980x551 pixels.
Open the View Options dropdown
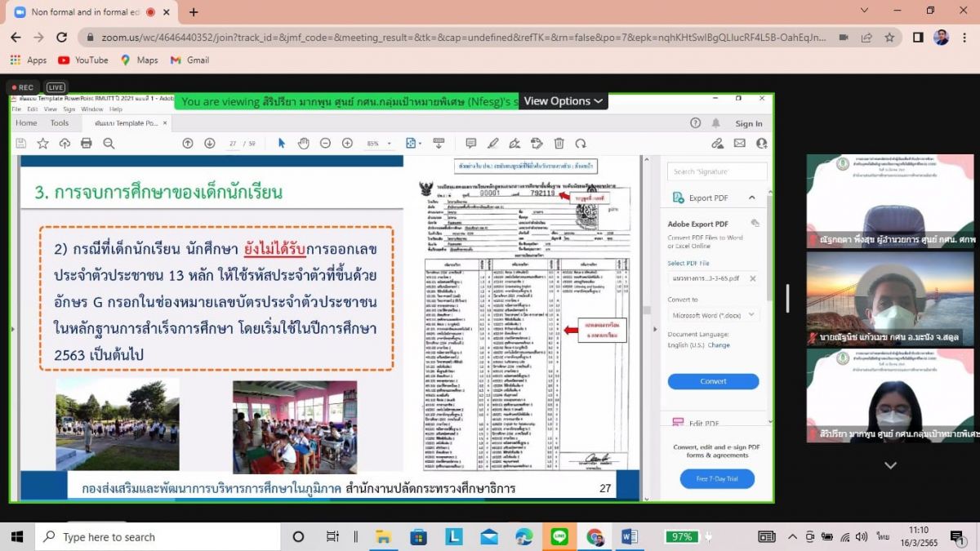click(x=563, y=101)
